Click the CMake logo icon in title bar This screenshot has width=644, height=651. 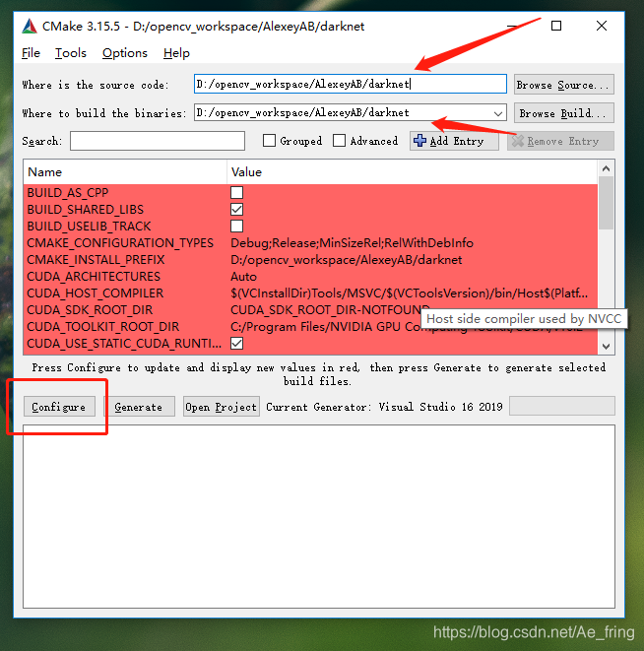(x=30, y=27)
